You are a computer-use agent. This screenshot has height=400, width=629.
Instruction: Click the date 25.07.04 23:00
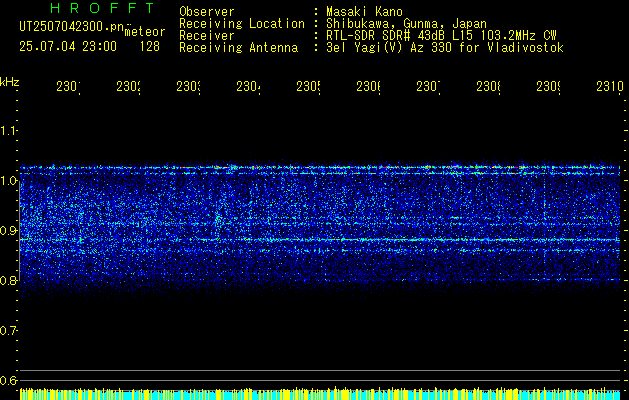pyautogui.click(x=68, y=47)
